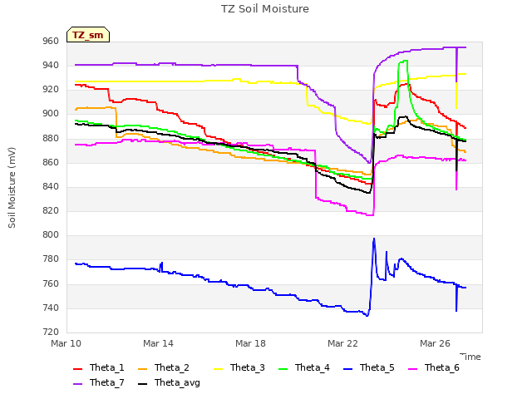
Task: Click the Theta_5 blue spike peak near 800
Action: tap(374, 239)
